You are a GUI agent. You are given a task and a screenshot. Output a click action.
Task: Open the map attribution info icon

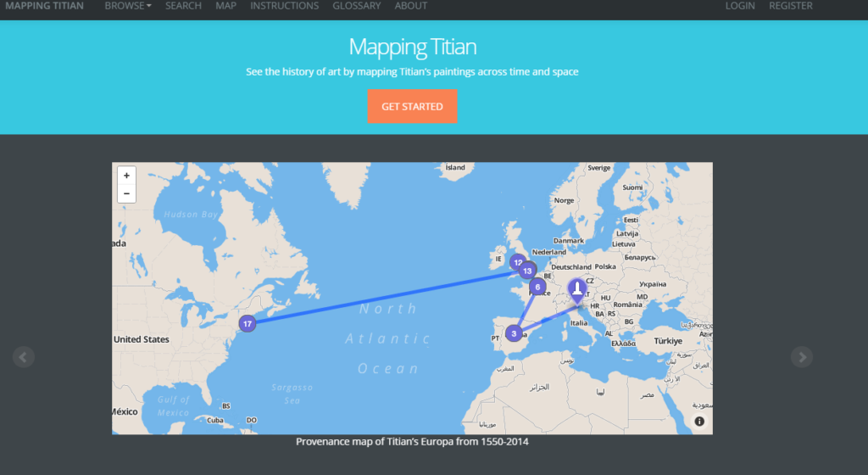point(699,422)
